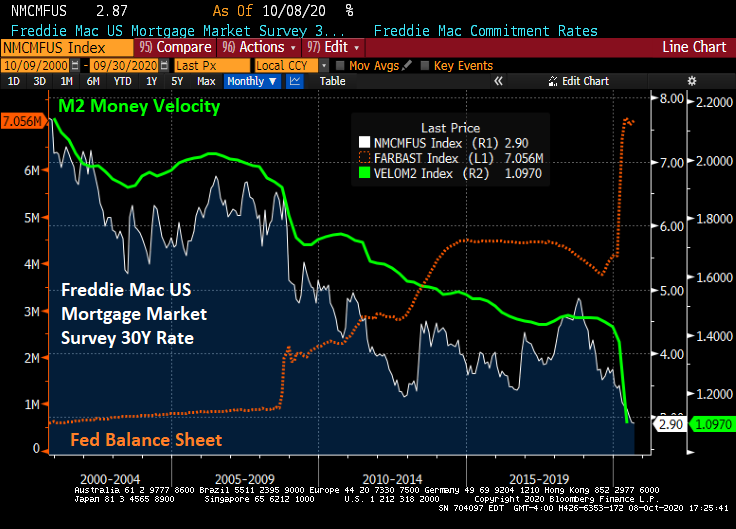Click the Line Chart label
This screenshot has width=736, height=529.
coord(694,47)
